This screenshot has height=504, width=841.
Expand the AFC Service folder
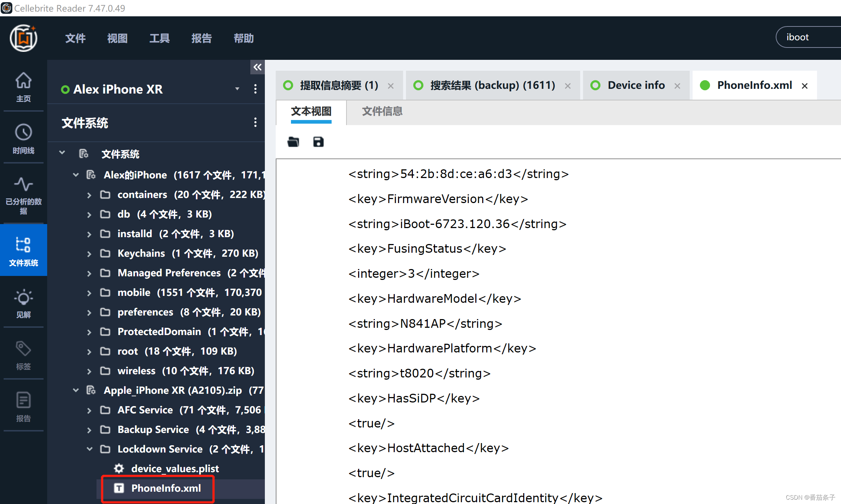[89, 410]
